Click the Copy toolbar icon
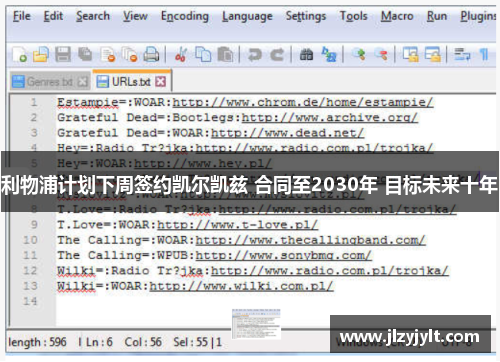This screenshot has width=500, height=362. 203,54
